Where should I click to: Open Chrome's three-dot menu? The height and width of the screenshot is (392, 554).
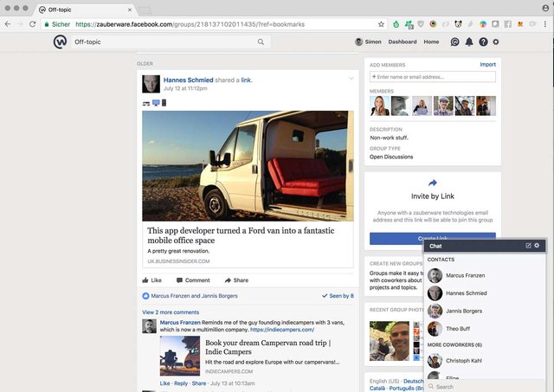click(545, 24)
